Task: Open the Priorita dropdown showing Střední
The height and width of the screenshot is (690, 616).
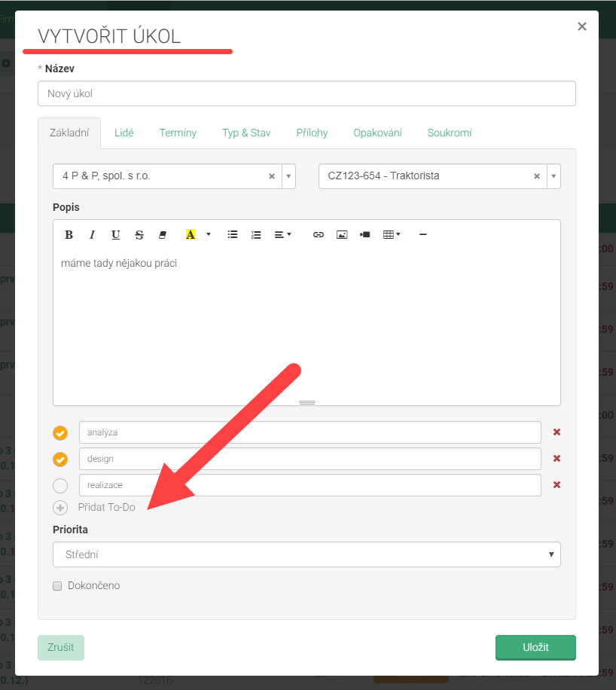Action: point(306,554)
